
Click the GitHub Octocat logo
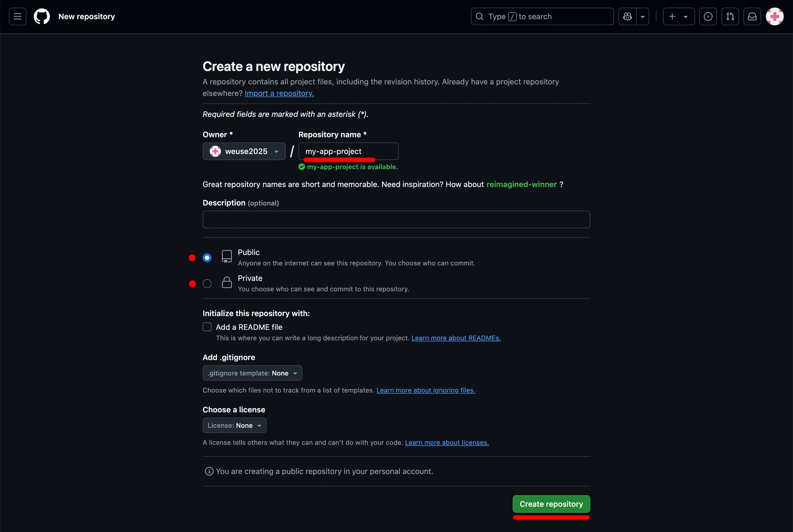42,17
